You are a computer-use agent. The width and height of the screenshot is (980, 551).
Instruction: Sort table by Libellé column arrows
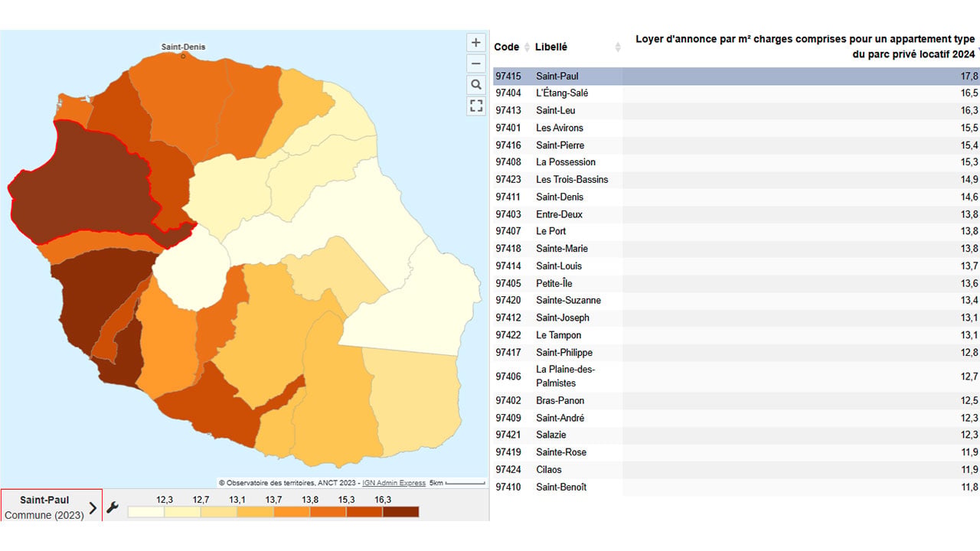click(x=618, y=47)
